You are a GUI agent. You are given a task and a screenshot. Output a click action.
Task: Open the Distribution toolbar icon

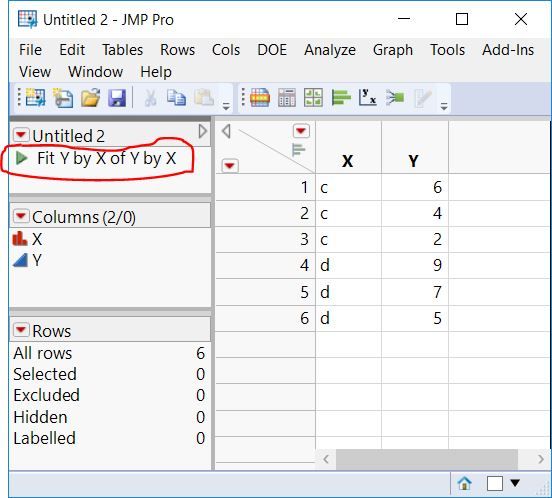pos(340,97)
